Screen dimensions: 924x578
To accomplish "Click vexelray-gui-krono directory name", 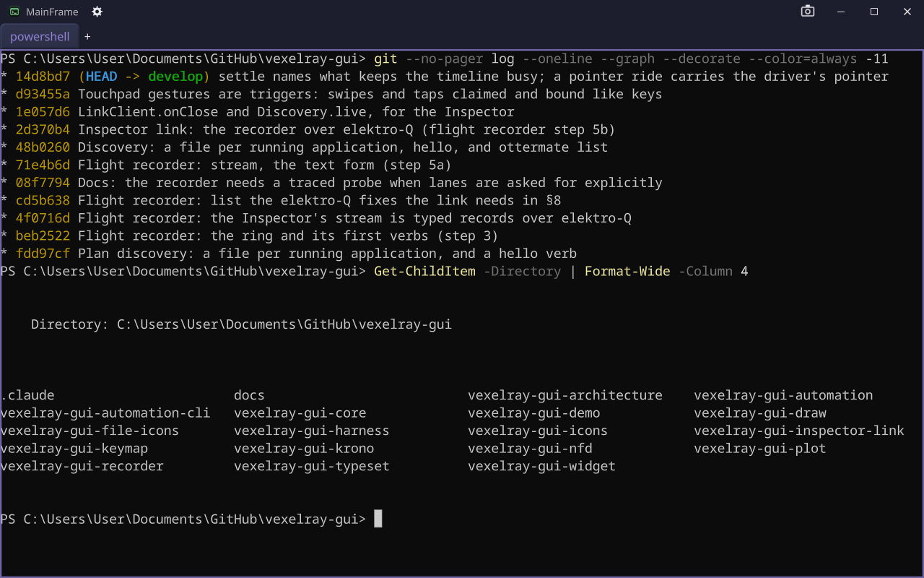I will tap(304, 448).
